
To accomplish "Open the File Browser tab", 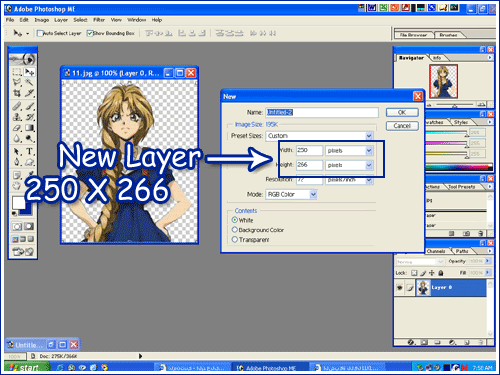I will tap(413, 35).
